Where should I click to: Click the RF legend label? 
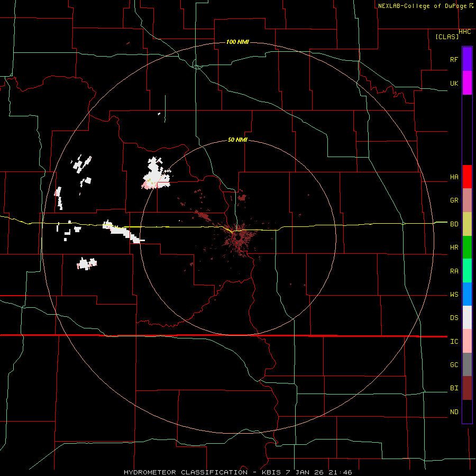pos(454,59)
